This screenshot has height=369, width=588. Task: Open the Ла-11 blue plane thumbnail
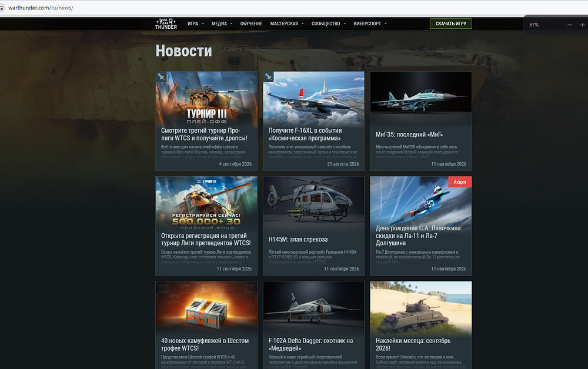[421, 202]
